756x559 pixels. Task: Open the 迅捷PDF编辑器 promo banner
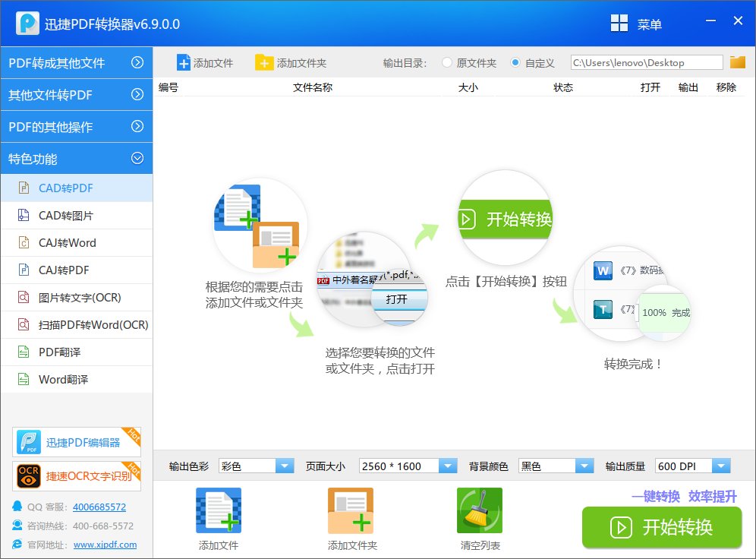coord(76,442)
